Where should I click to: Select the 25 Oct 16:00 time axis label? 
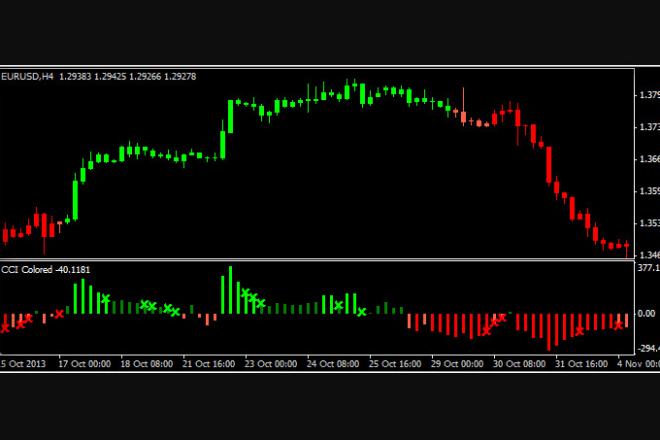[x=395, y=364]
